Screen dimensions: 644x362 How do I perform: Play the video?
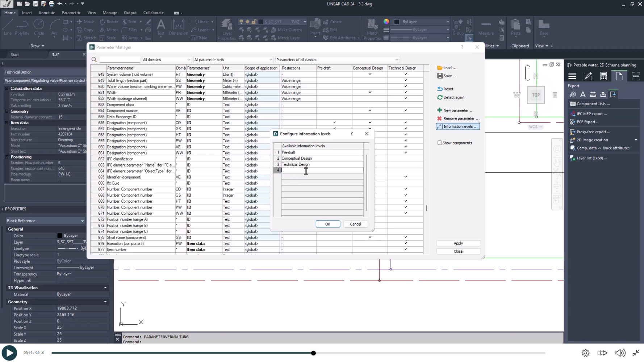(x=9, y=353)
